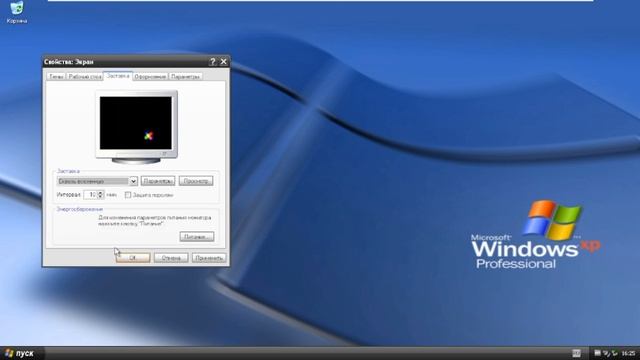Click the Применить apply button
This screenshot has width=640, height=360.
click(x=209, y=258)
